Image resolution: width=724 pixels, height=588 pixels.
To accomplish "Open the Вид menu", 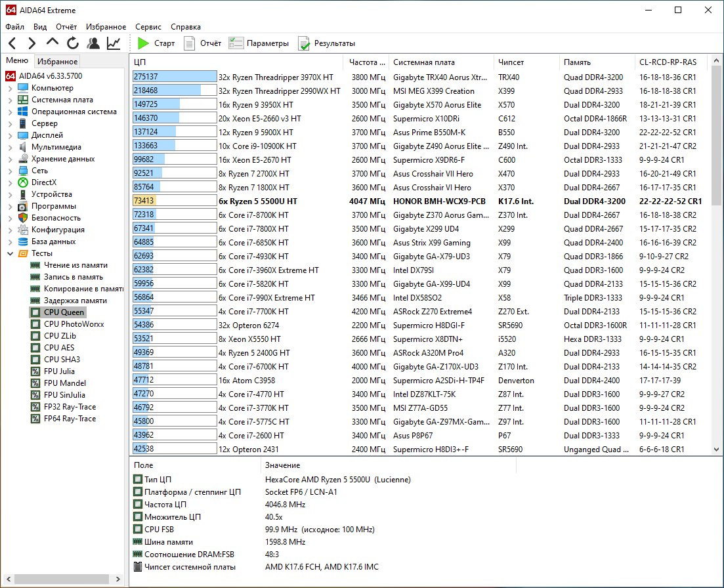I will 40,27.
